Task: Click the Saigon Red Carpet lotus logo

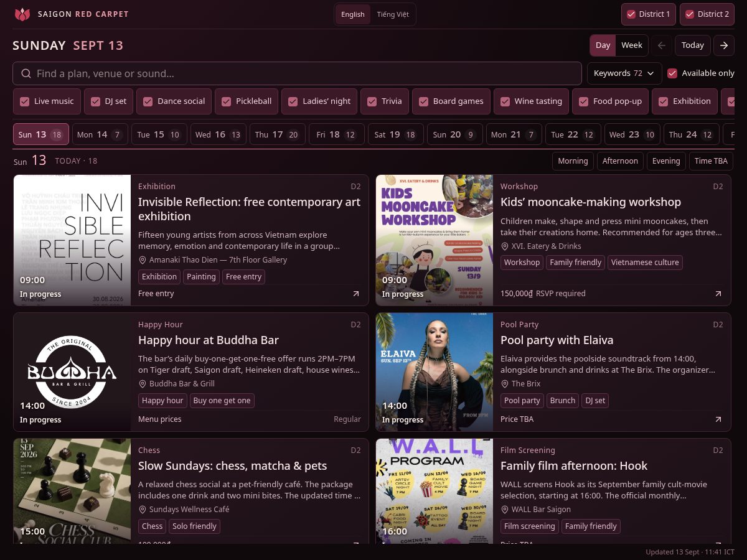Action: pos(22,14)
